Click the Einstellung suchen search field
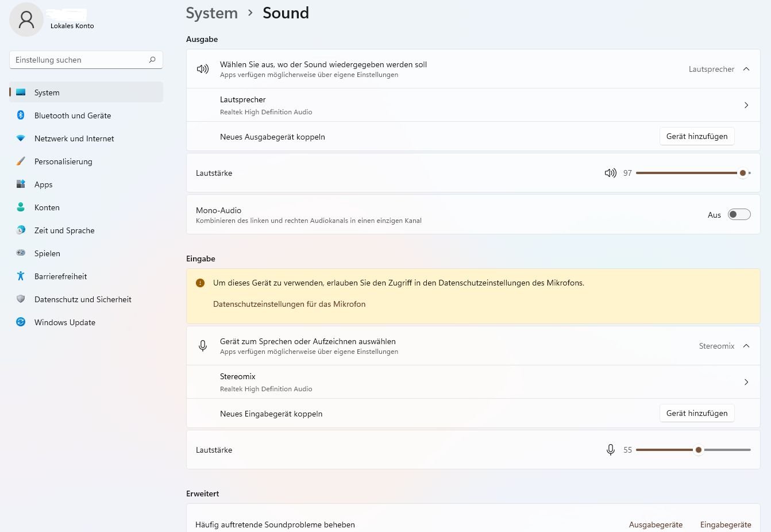 tap(80, 60)
